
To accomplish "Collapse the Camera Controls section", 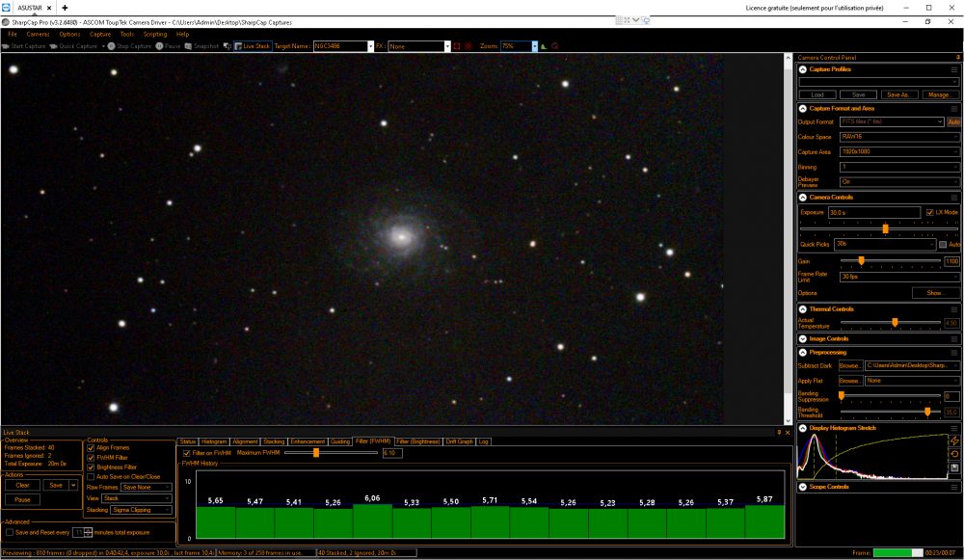I will pyautogui.click(x=803, y=198).
